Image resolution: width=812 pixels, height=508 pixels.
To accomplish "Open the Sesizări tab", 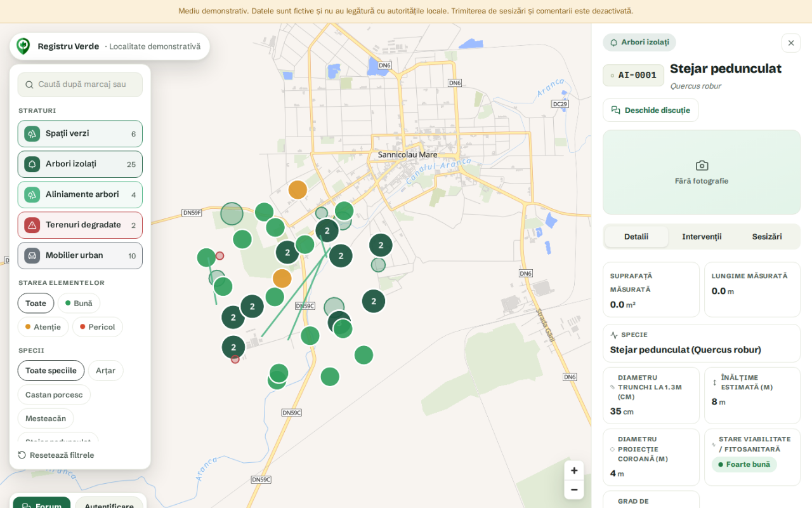I will tap(767, 237).
